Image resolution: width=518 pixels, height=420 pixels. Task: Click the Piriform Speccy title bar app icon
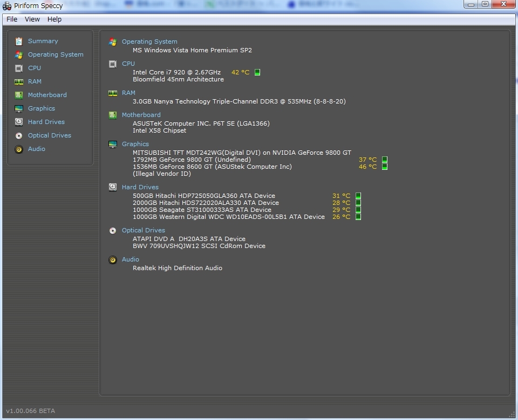coord(7,6)
